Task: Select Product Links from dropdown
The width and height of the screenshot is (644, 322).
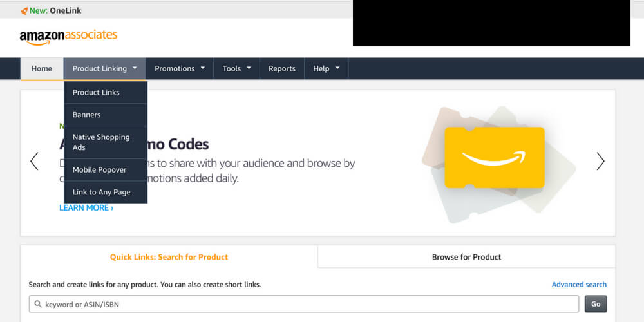Action: click(96, 92)
